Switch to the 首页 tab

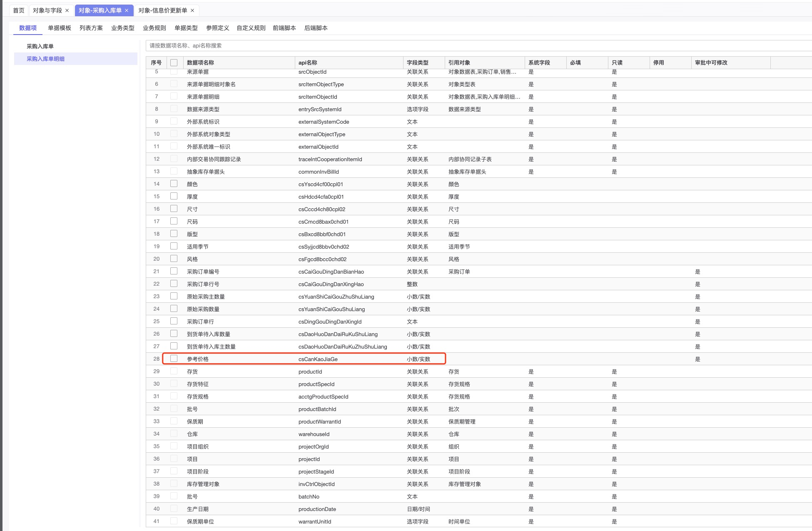tap(19, 10)
